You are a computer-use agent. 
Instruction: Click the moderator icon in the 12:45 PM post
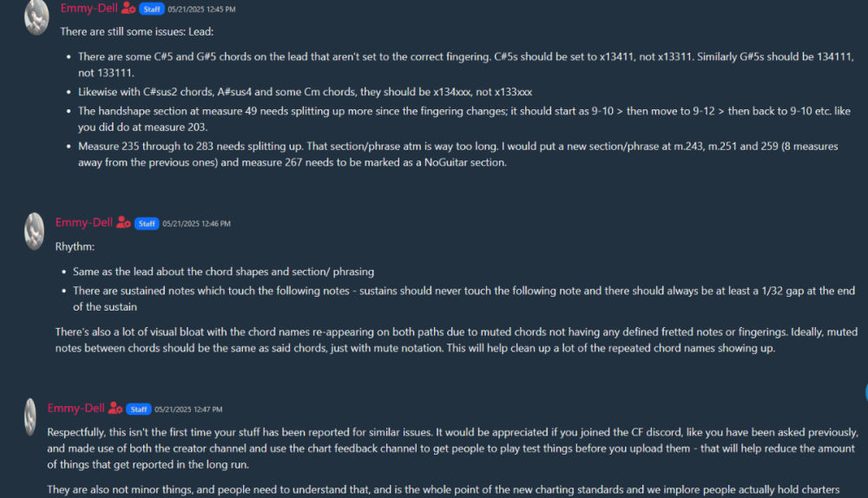(128, 9)
